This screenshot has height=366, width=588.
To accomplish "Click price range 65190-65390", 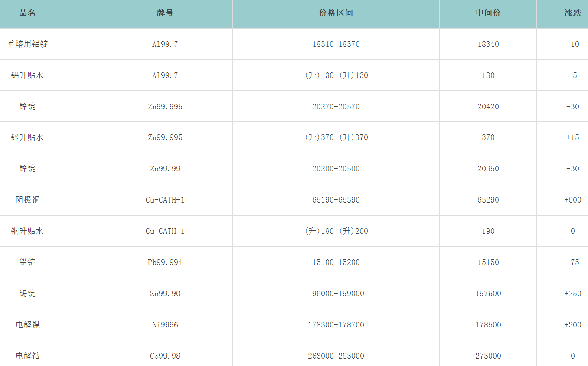I will tap(336, 200).
